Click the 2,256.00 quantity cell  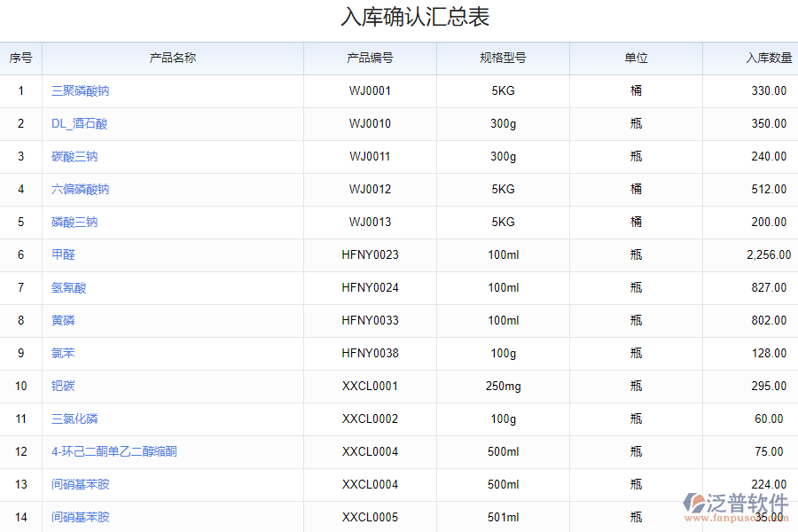click(x=768, y=255)
